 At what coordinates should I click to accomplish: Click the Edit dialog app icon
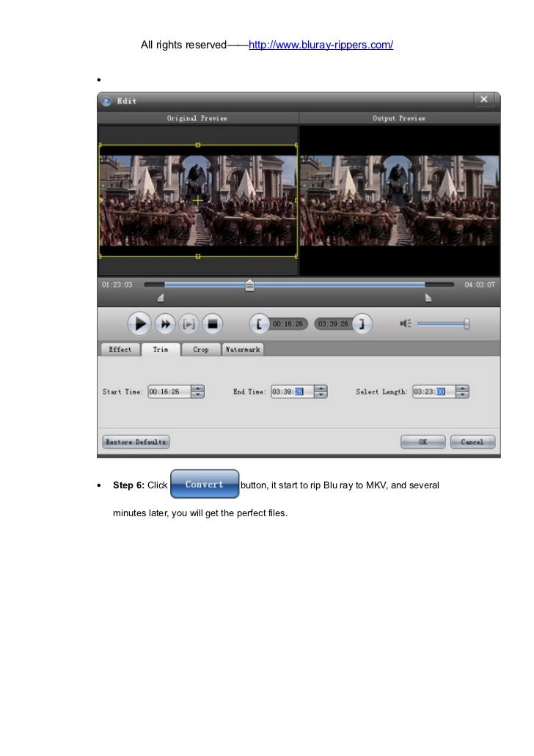point(106,101)
